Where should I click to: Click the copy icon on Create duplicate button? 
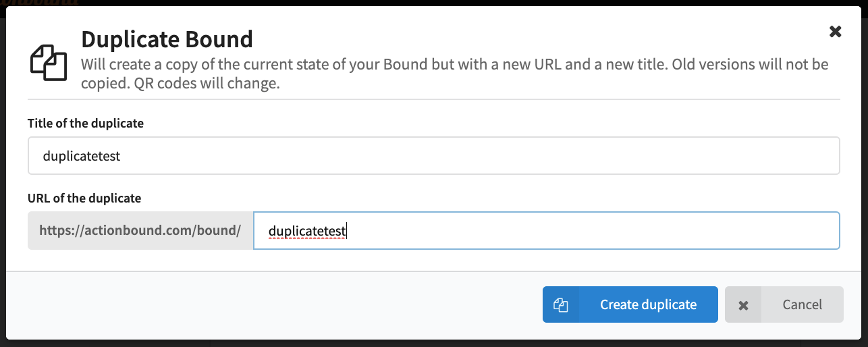tap(560, 305)
